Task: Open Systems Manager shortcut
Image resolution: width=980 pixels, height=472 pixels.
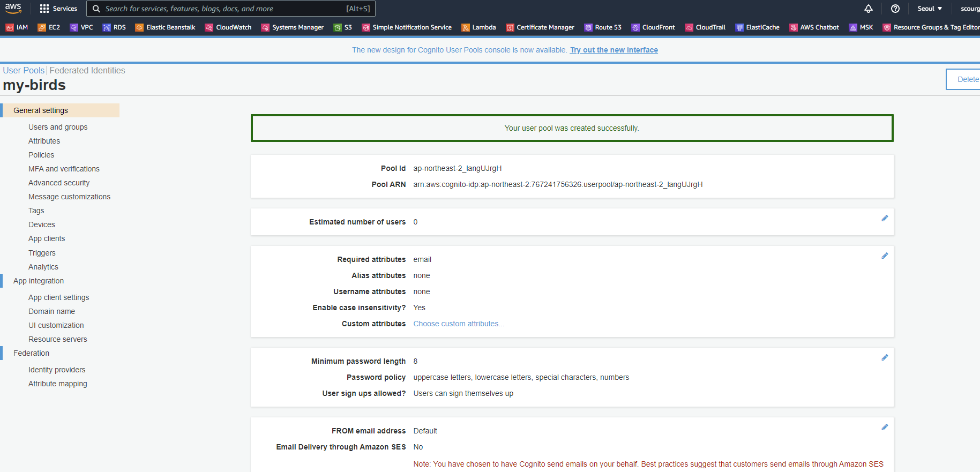Action: 293,27
